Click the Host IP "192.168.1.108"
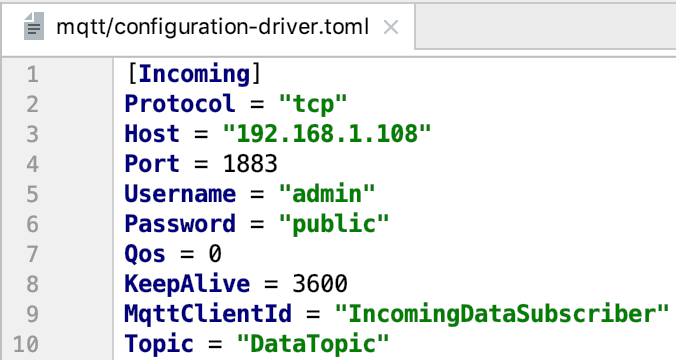676x360 pixels. tap(327, 134)
